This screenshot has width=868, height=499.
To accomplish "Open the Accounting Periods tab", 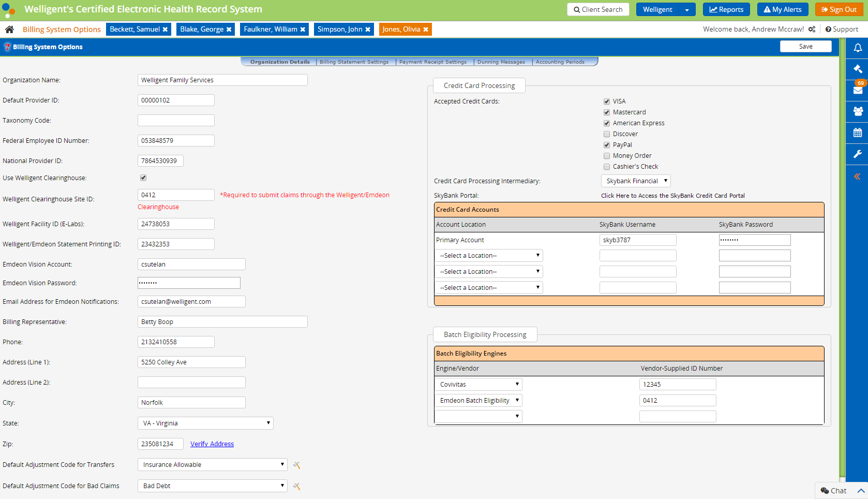I will click(560, 62).
